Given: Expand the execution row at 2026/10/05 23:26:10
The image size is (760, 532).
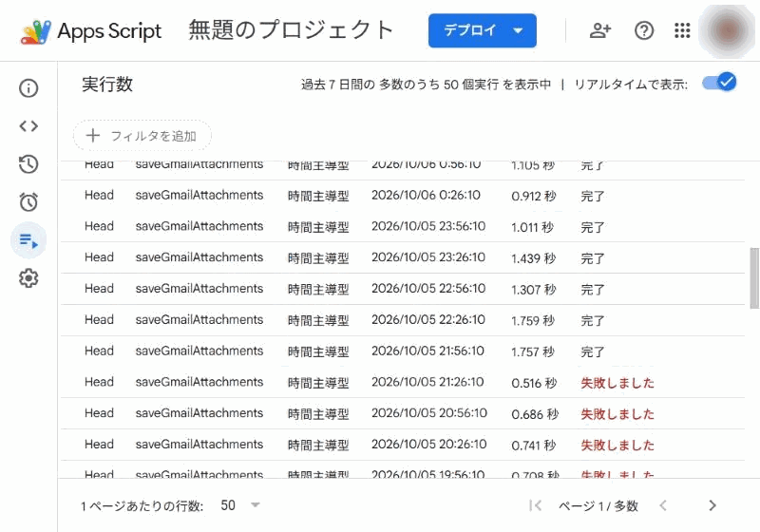Looking at the screenshot, I should pyautogui.click(x=403, y=257).
